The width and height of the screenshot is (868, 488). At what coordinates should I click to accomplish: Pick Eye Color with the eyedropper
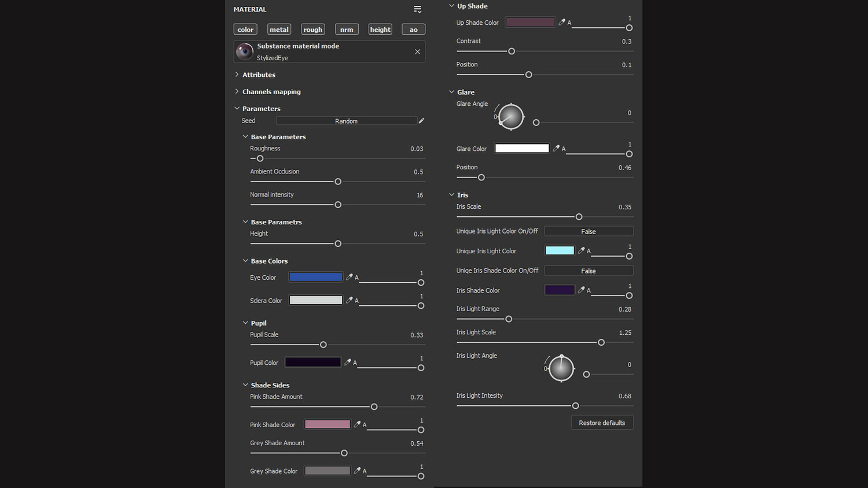tap(349, 277)
